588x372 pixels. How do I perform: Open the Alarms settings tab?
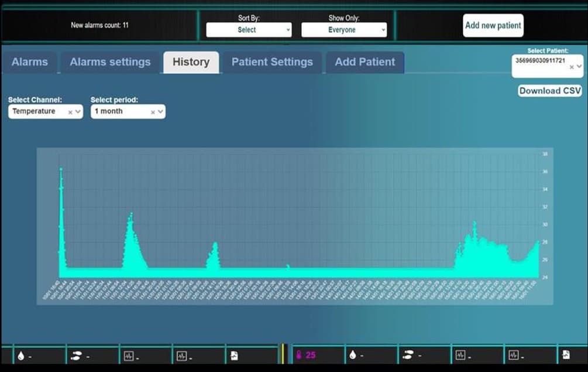110,62
